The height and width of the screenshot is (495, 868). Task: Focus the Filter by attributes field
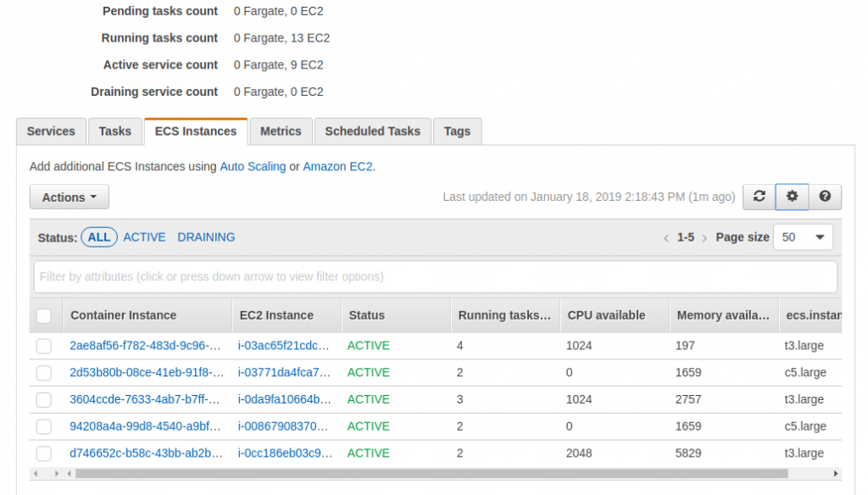pos(435,277)
